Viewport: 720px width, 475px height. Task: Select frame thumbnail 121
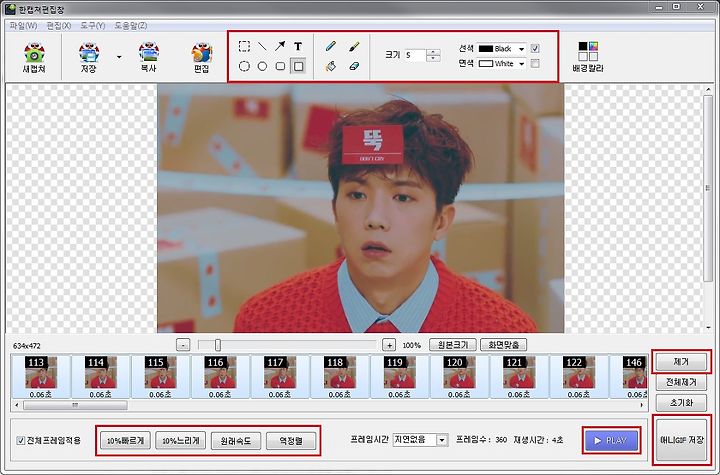click(x=519, y=377)
